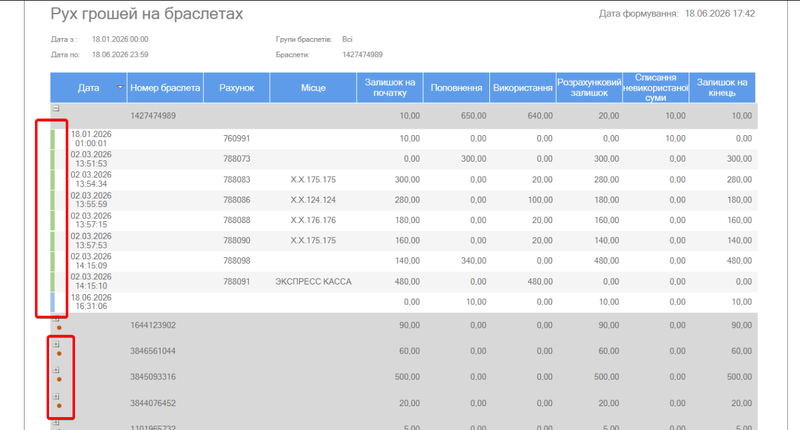Click place cell X.X.176.176
This screenshot has width=800, height=430.
coord(313,220)
